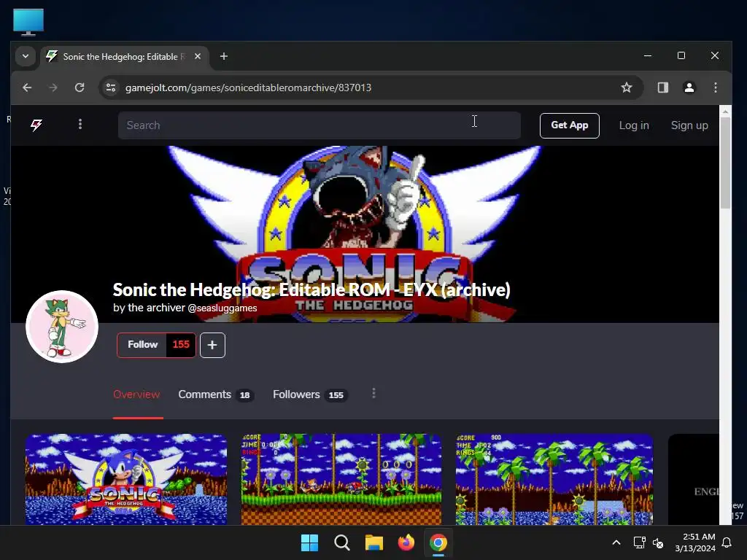The width and height of the screenshot is (747, 560).
Task: Open the Log in link
Action: coord(634,125)
